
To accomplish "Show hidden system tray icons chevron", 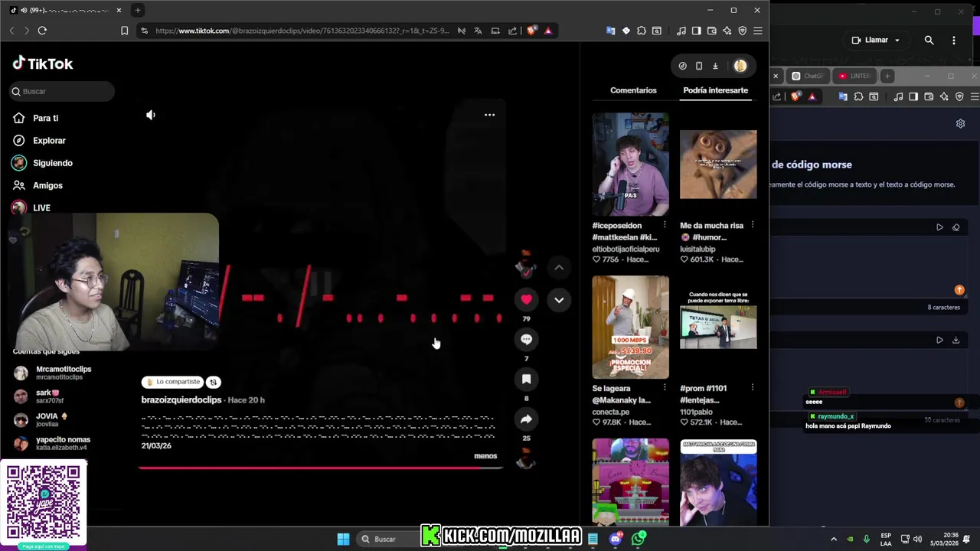I will (x=834, y=539).
